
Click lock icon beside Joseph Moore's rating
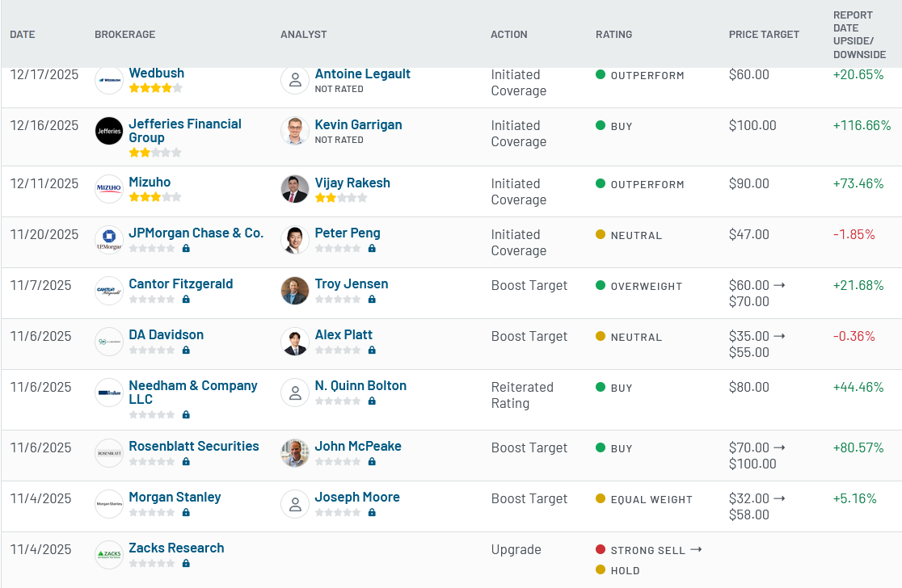coord(372,512)
